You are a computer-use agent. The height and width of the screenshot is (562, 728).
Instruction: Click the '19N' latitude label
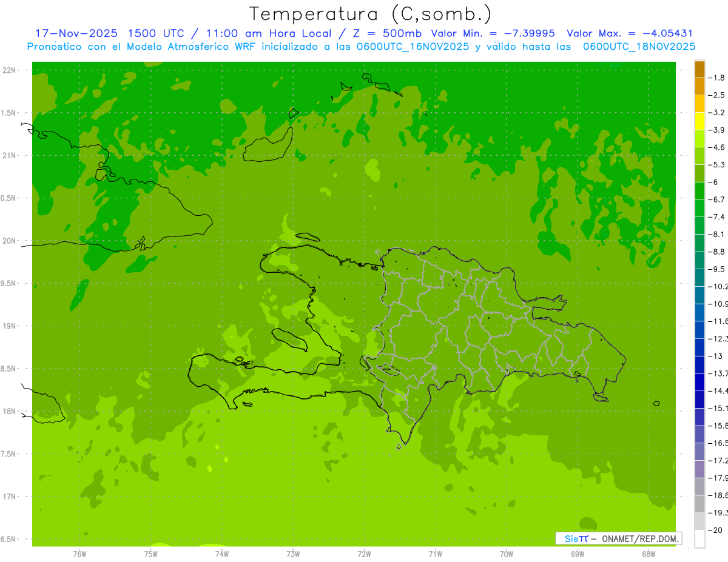pos(9,326)
